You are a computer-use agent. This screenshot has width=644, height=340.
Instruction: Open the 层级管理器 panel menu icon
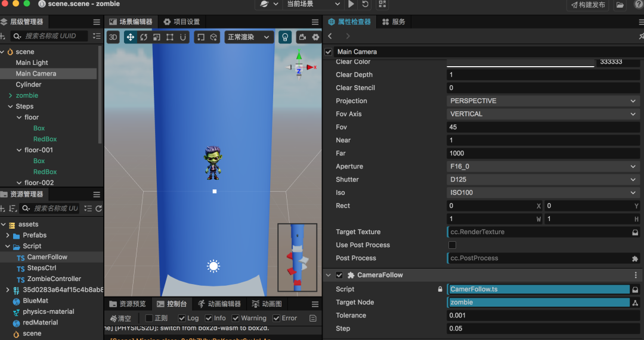(x=97, y=22)
